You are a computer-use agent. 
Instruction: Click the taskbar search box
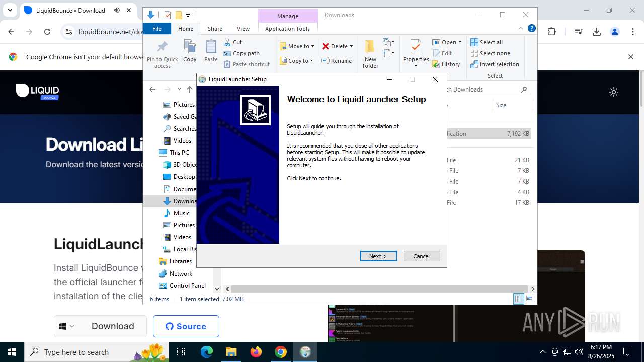pos(97,352)
